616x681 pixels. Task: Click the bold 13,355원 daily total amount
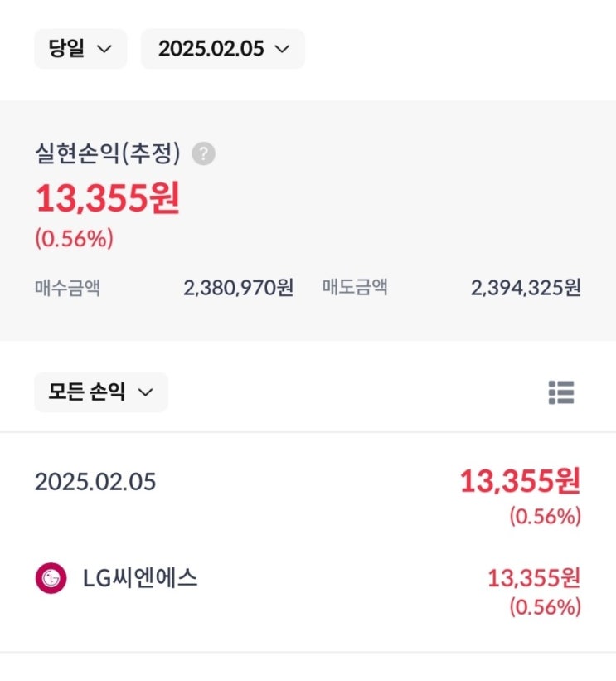521,481
